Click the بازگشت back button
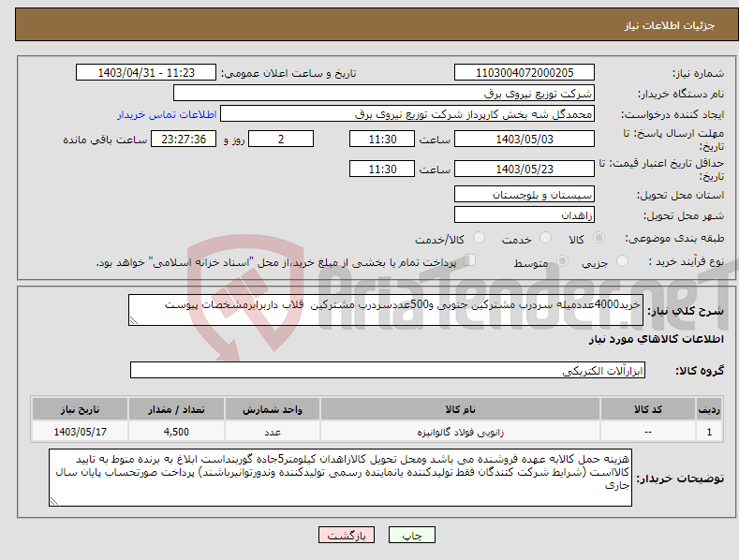The width and height of the screenshot is (739, 560). [x=347, y=535]
